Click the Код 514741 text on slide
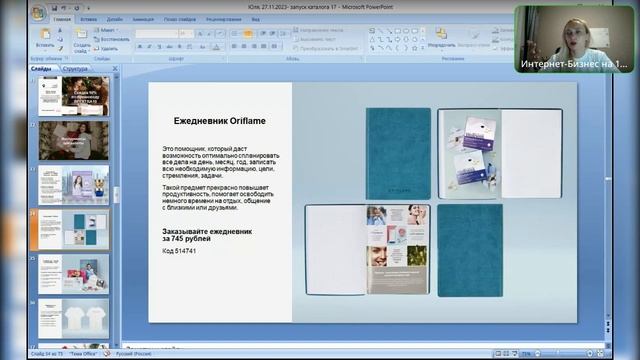 tap(179, 251)
